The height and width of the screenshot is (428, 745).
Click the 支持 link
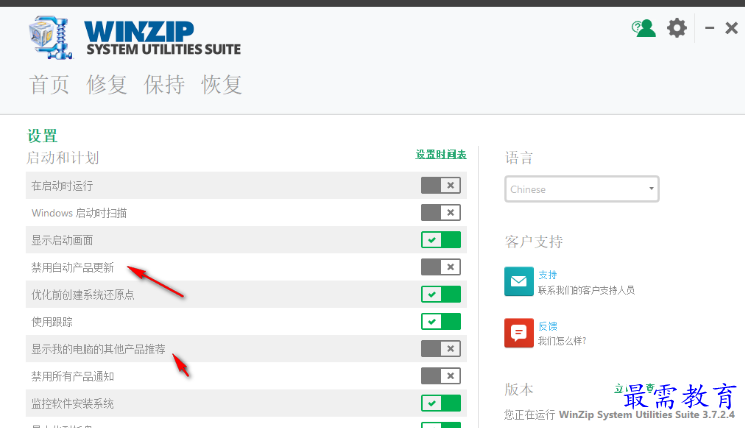tap(548, 275)
